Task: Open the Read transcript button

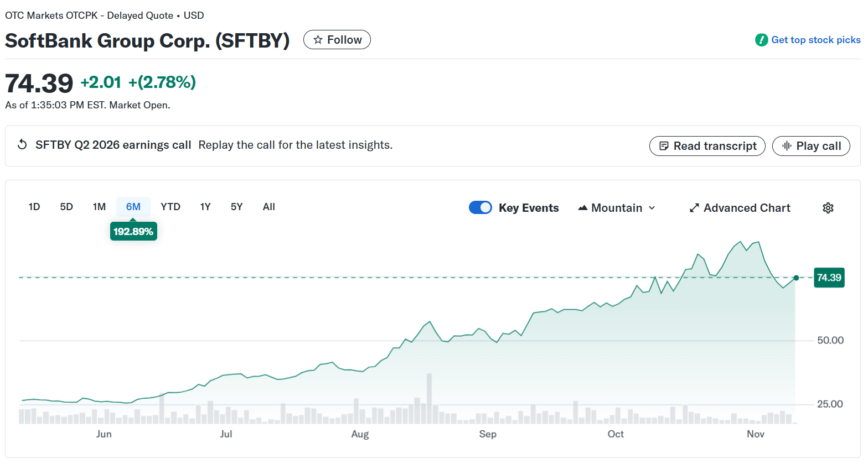Action: click(707, 146)
